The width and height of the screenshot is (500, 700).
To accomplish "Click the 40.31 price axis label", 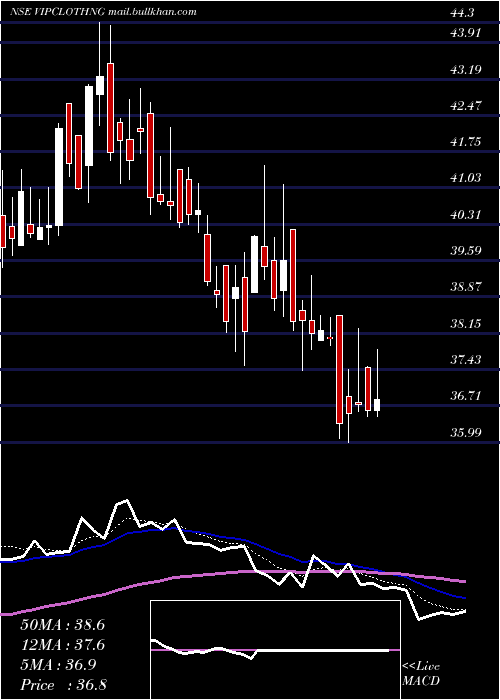I will 466,214.
